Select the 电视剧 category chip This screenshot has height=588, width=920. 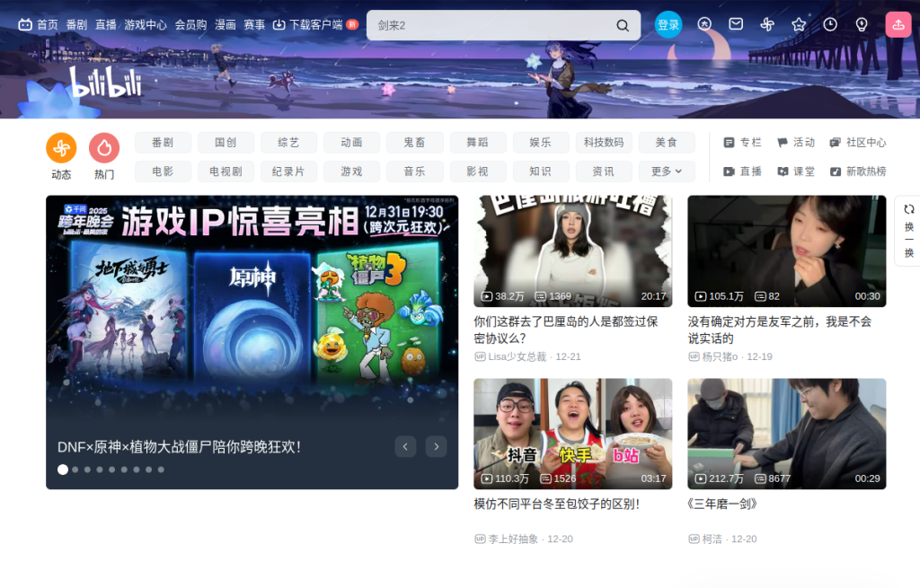(226, 171)
